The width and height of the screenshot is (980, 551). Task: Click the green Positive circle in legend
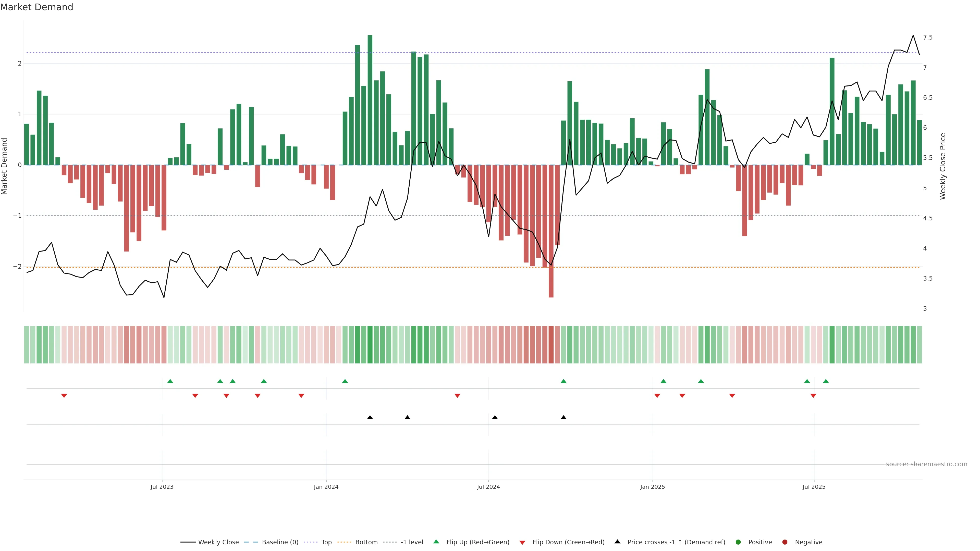[x=738, y=542]
